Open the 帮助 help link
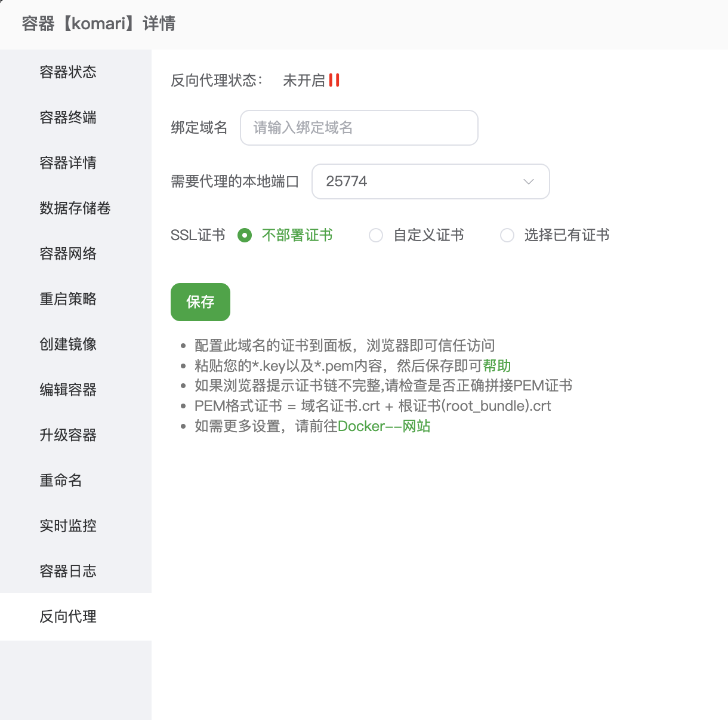Screen dimensions: 728x720 [x=496, y=365]
